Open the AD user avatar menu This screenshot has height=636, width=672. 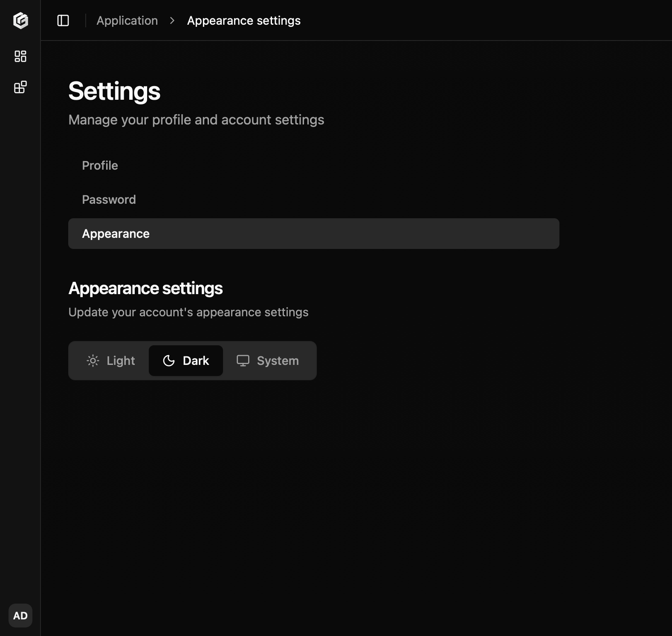point(20,616)
